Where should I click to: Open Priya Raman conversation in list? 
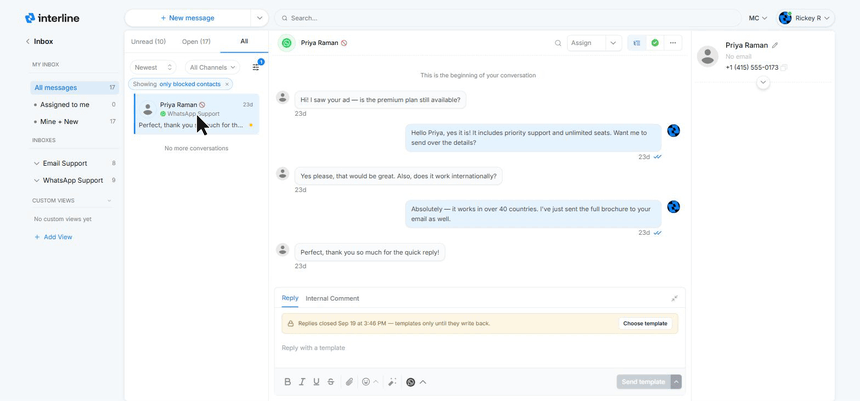point(196,114)
